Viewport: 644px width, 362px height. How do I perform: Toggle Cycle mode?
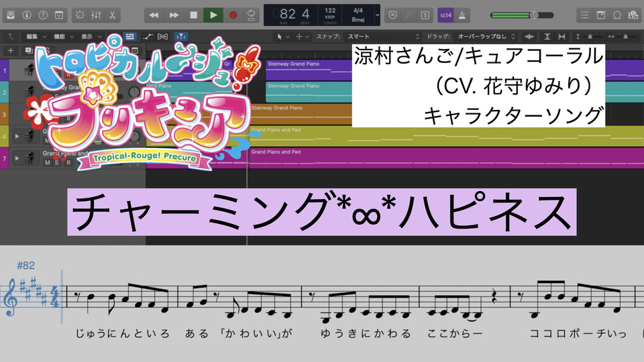click(x=251, y=15)
